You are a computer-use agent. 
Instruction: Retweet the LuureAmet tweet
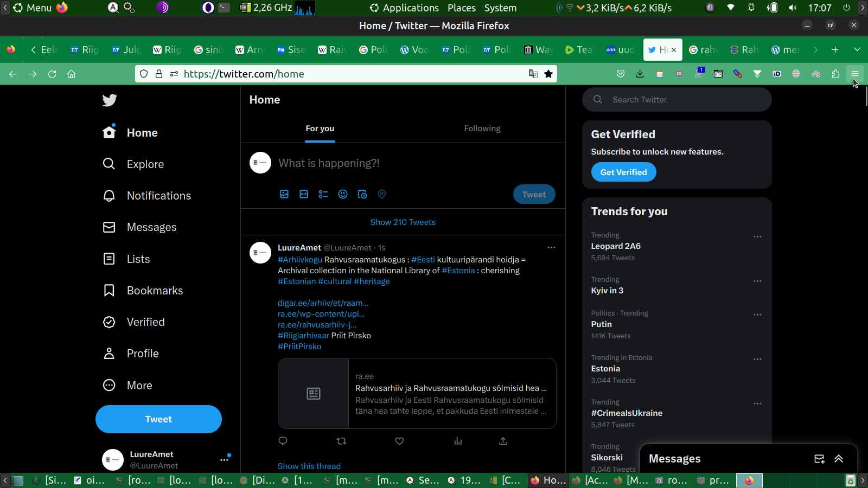(x=341, y=441)
